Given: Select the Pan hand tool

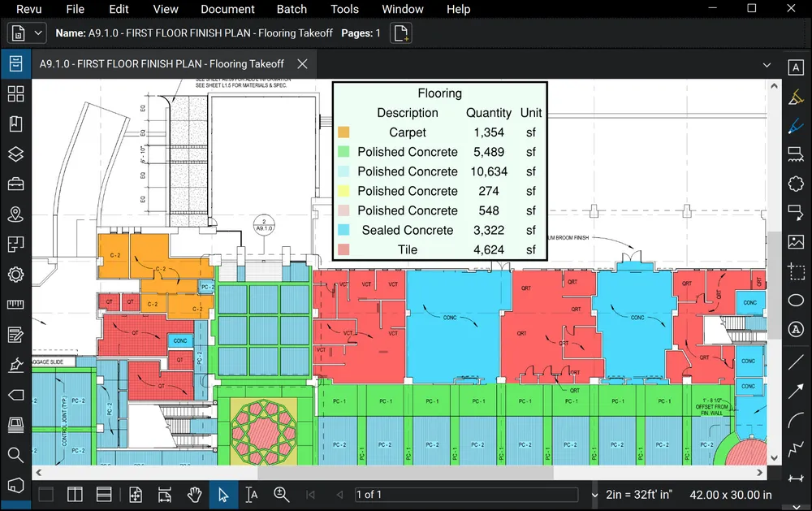Looking at the screenshot, I should (x=194, y=494).
